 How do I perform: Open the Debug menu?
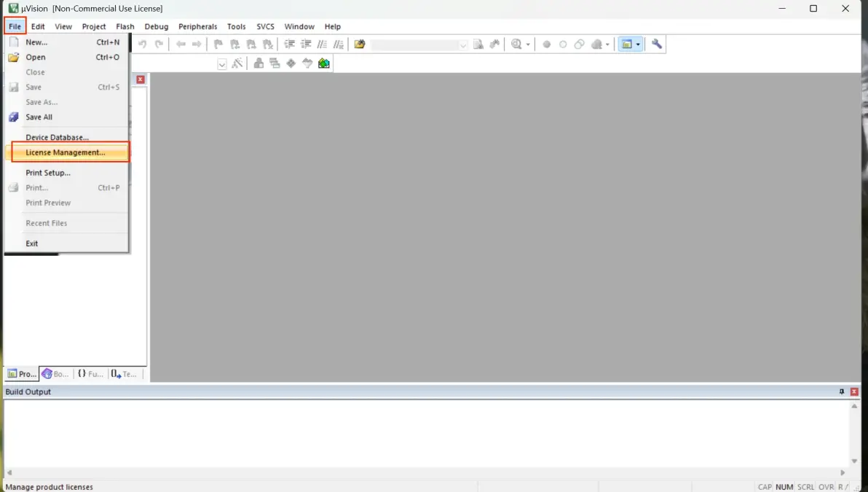point(156,26)
